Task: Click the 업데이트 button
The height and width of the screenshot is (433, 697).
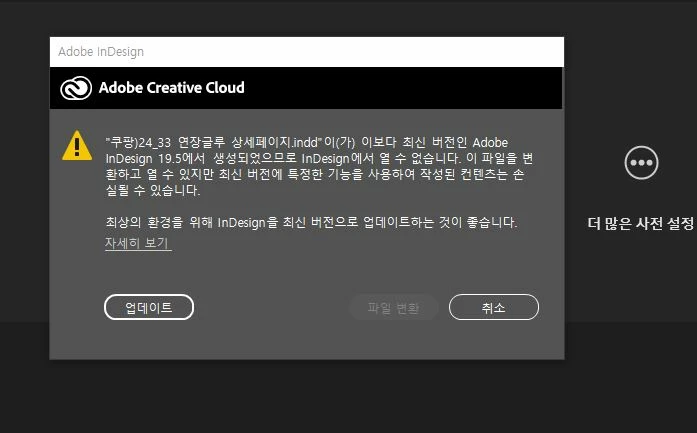Action: click(149, 307)
